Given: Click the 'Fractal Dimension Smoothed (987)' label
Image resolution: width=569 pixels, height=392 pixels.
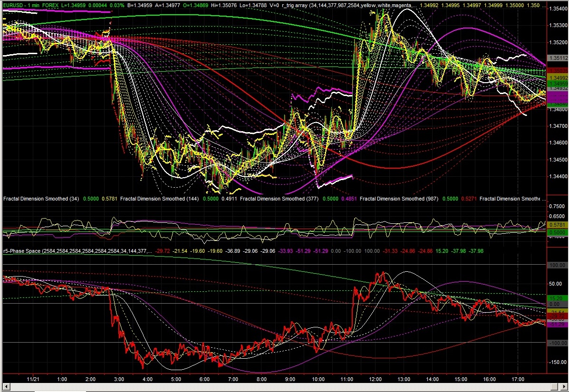Looking at the screenshot, I should pos(399,199).
